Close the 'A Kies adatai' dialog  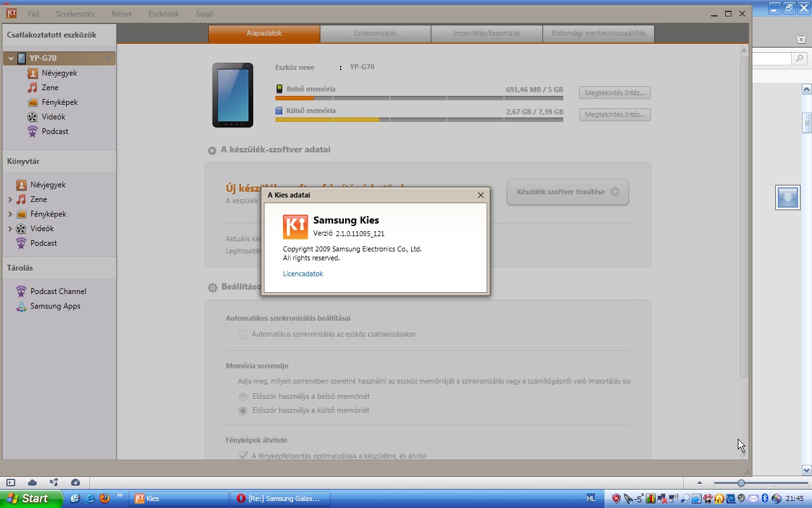coord(481,195)
